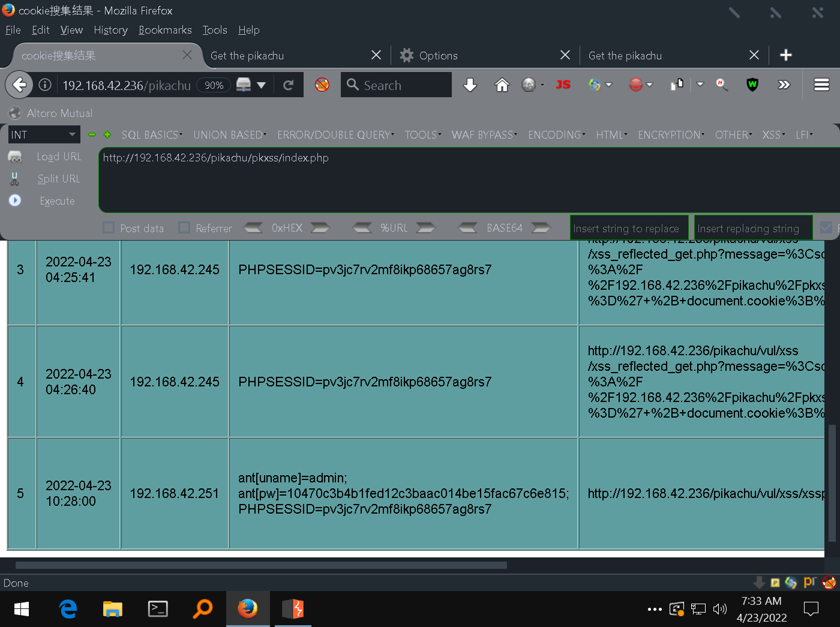Click the left arrow beside 0xHEX
The width and height of the screenshot is (840, 627).
[253, 227]
